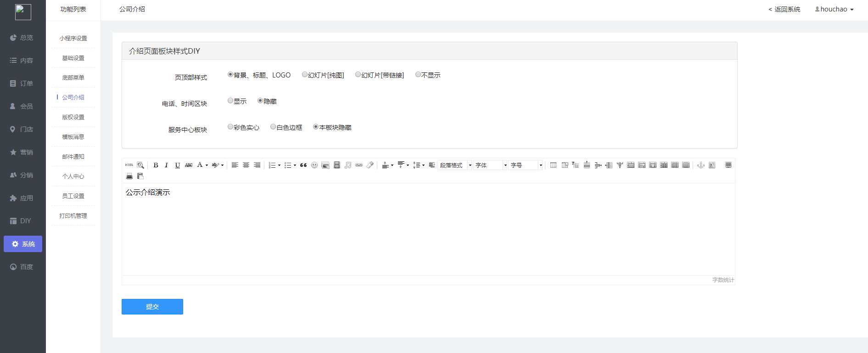The image size is (868, 353).
Task: Toggle italic formatting
Action: tap(166, 165)
